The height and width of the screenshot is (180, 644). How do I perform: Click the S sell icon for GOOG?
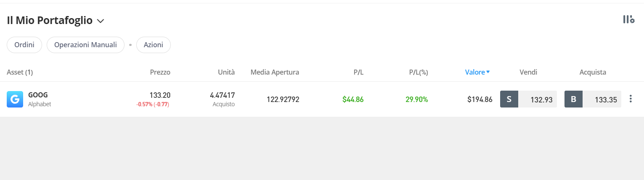(x=509, y=99)
